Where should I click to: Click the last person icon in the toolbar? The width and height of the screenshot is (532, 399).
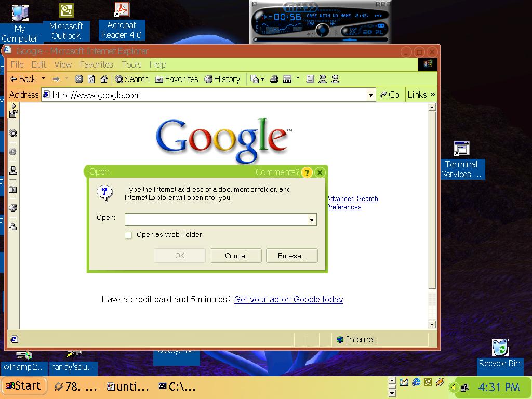click(x=335, y=79)
